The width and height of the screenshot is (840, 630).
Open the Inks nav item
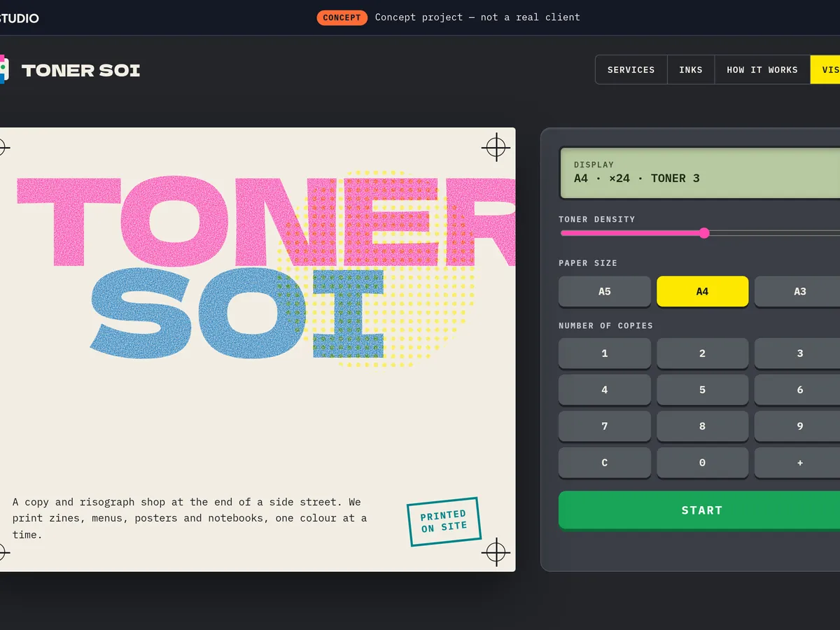pyautogui.click(x=691, y=70)
